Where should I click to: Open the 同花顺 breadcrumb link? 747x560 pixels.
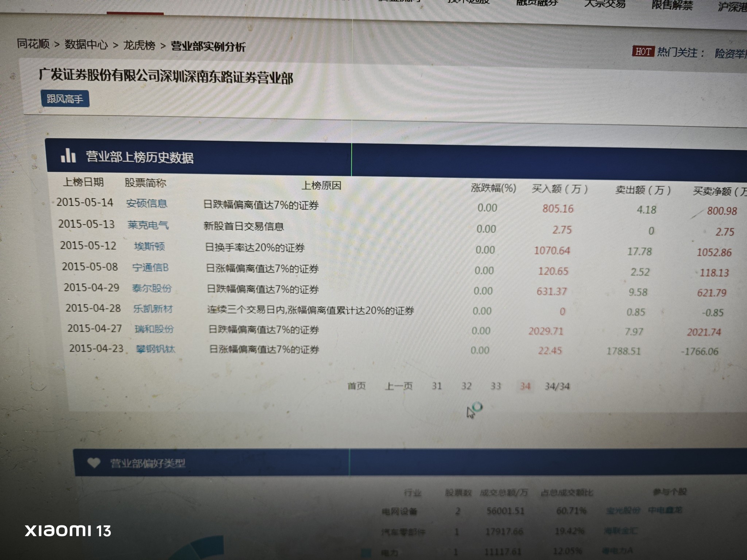pos(33,44)
